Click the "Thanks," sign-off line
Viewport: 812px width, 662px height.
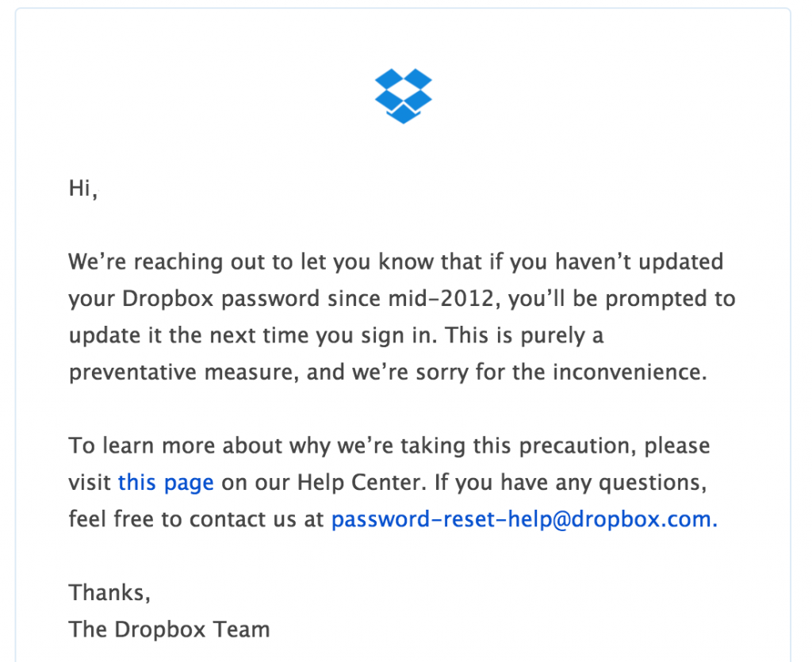(x=109, y=593)
